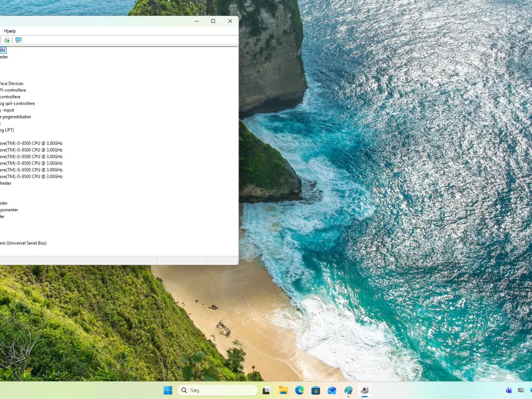
Task: Select the Universal Serial Bus controllers category
Action: pos(24,243)
